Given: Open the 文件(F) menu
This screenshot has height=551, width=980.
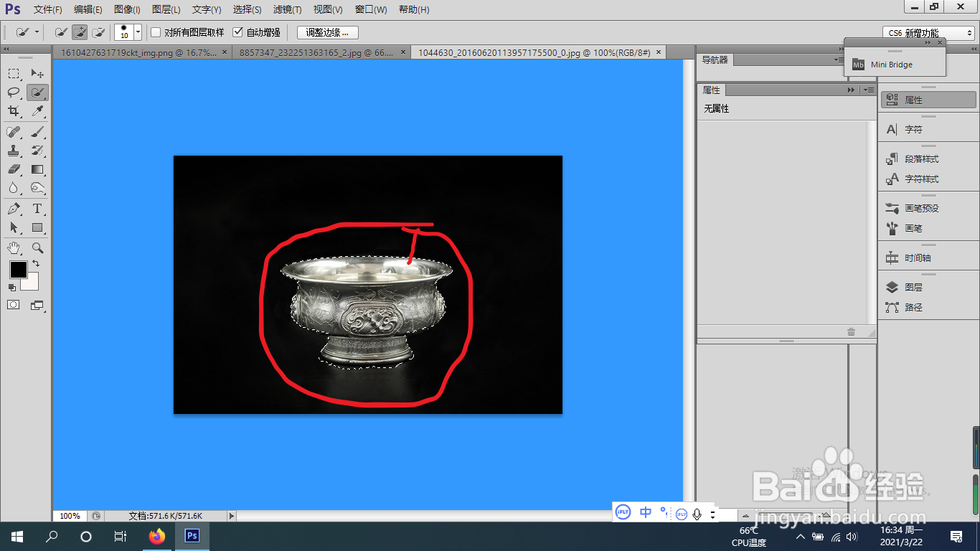Looking at the screenshot, I should [48, 9].
